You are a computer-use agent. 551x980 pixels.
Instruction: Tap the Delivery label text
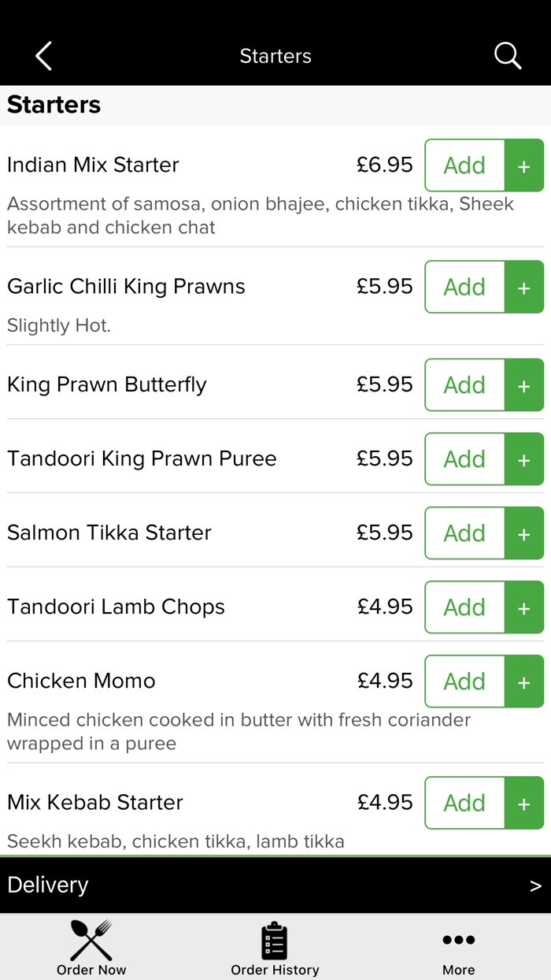[48, 885]
